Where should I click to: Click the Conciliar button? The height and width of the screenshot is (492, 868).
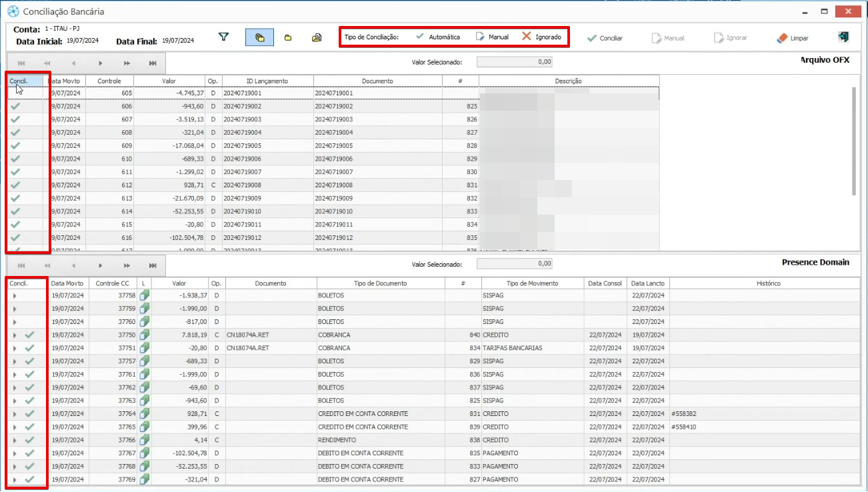605,38
